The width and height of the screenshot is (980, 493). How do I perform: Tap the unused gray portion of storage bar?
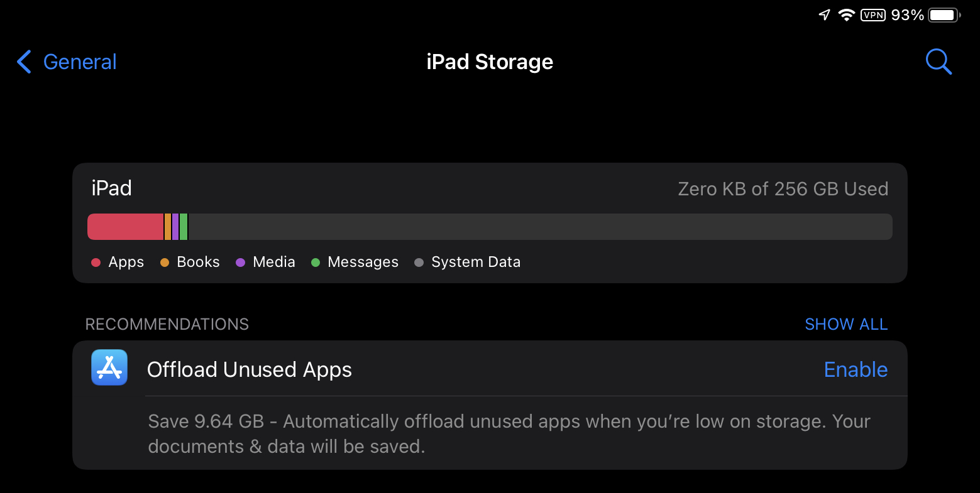pyautogui.click(x=539, y=227)
